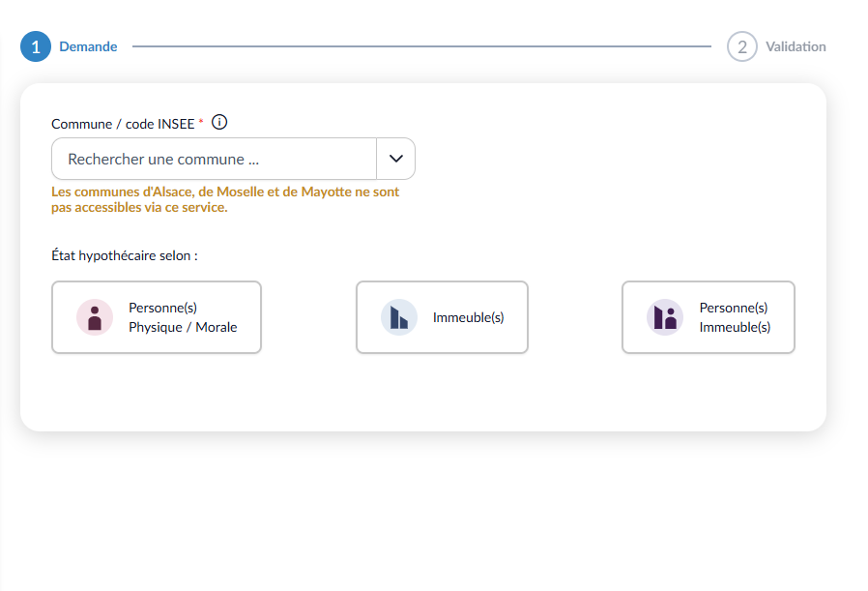The width and height of the screenshot is (868, 591).
Task: Click the red required-field asterisk
Action: coord(201,124)
